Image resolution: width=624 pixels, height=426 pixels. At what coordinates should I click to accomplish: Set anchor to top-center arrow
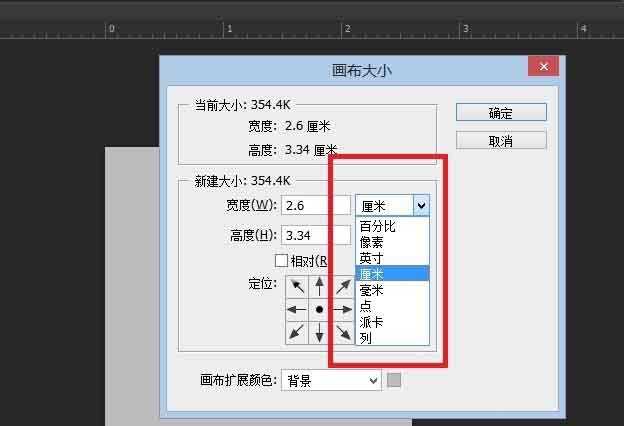pos(320,287)
